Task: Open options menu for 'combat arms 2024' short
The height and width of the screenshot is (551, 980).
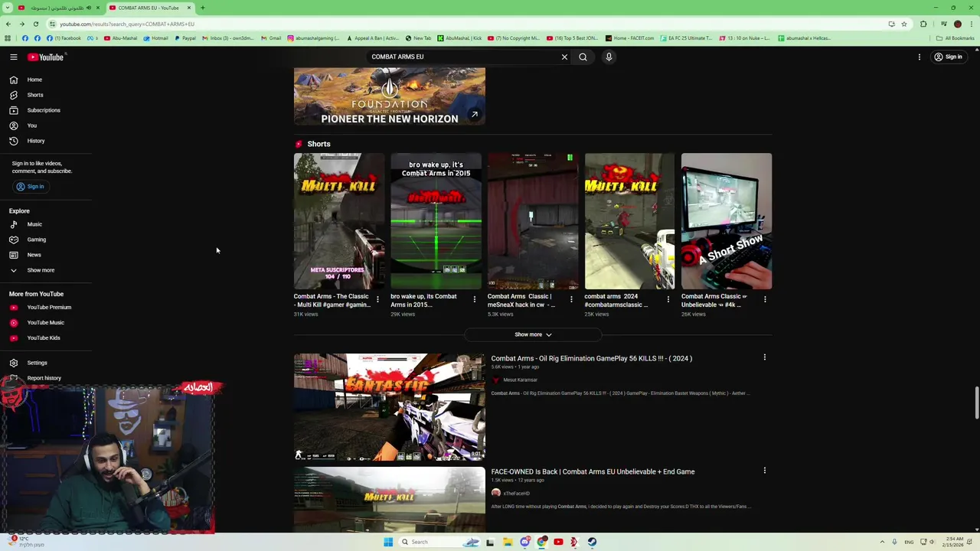Action: [x=668, y=299]
